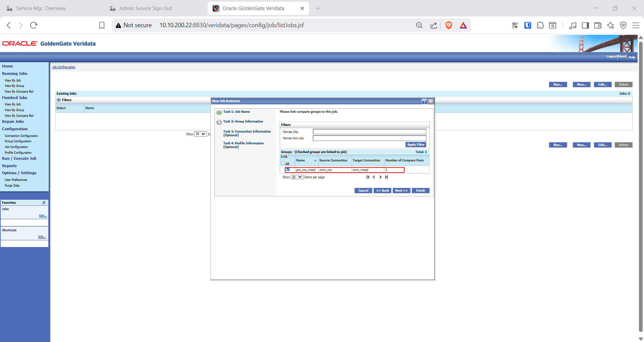Click Edit link under Favorites Jobs
Viewport: 644px width, 342px height.
click(x=43, y=216)
